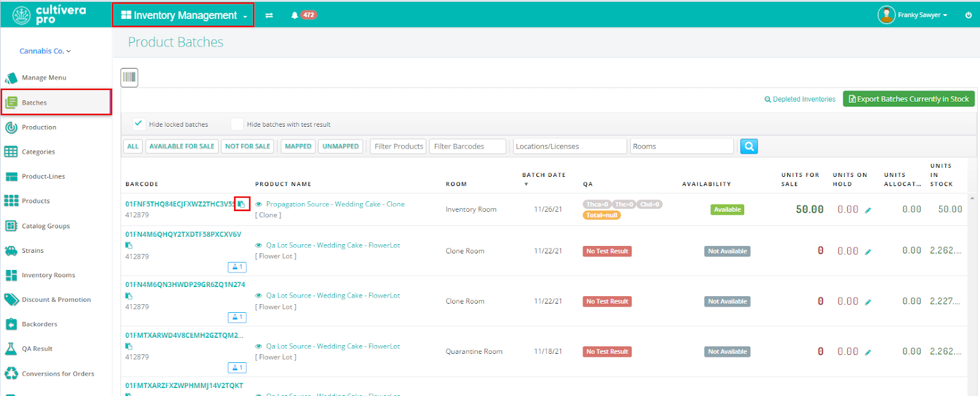The width and height of the screenshot is (980, 396).
Task: Click copy icon under barcode 01FN4M6QHQY2
Action: click(129, 245)
